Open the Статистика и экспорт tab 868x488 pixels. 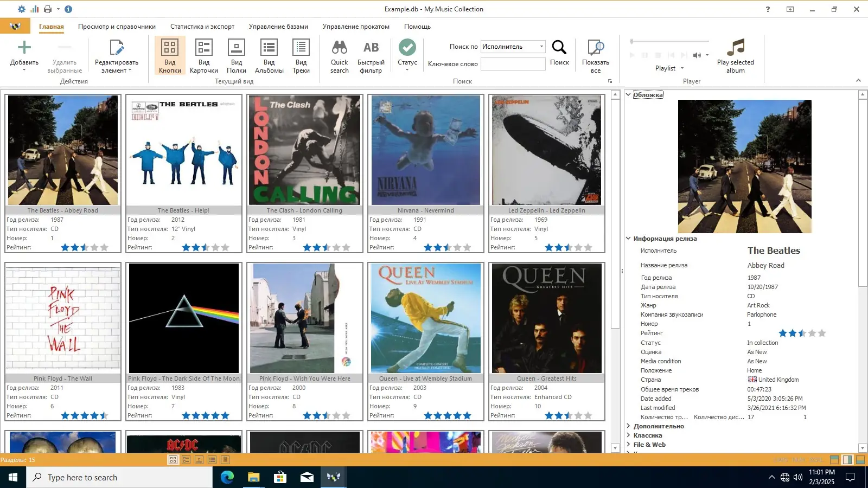click(202, 27)
